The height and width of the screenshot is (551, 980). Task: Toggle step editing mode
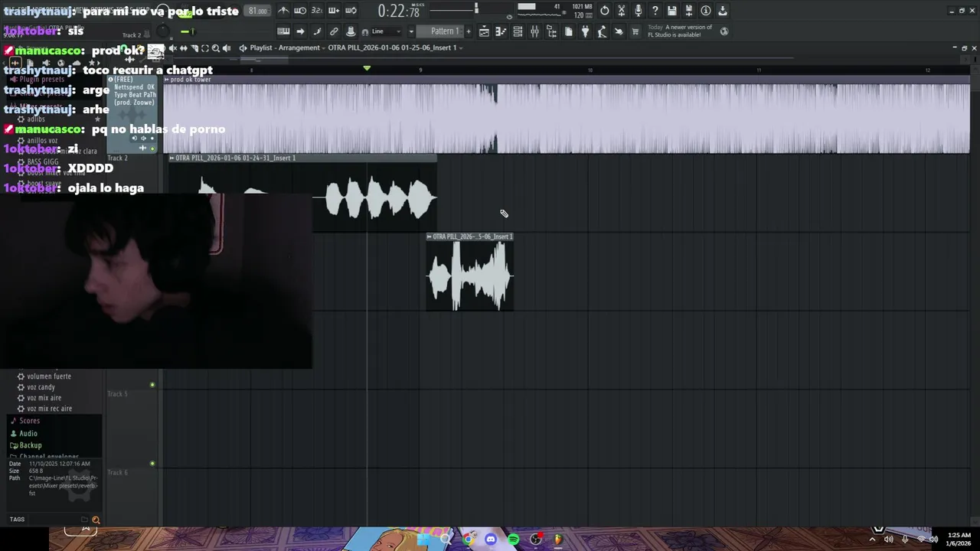[x=317, y=31]
